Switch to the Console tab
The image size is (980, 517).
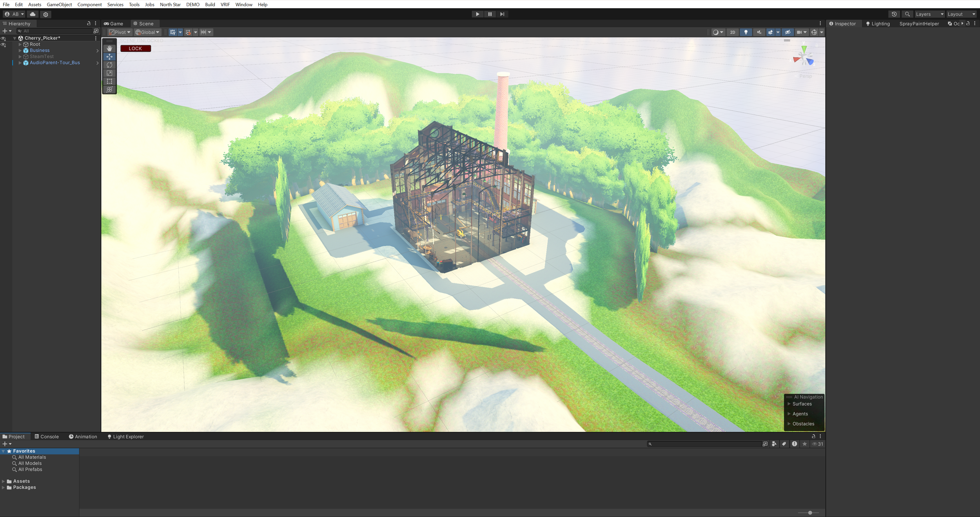[47, 437]
